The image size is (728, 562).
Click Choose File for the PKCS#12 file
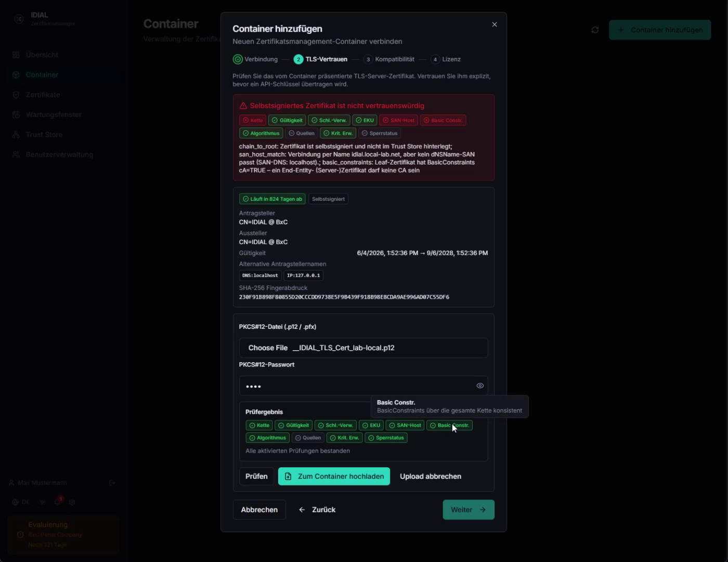click(268, 348)
